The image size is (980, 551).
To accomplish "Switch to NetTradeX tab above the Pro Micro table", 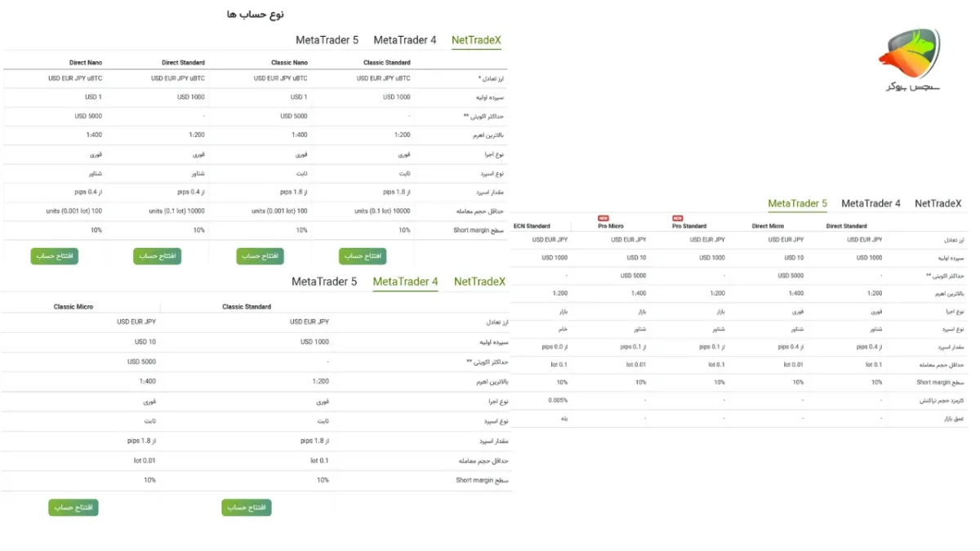I will click(938, 203).
